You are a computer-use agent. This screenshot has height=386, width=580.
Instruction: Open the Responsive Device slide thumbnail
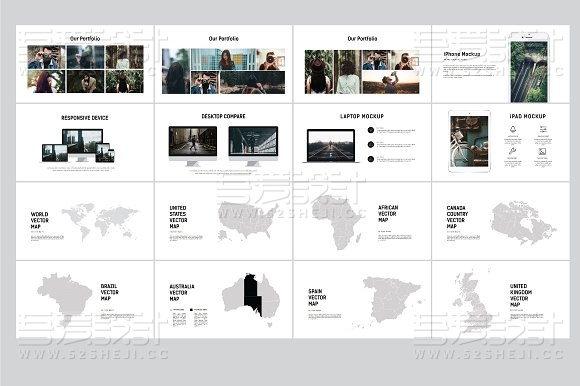(85, 142)
